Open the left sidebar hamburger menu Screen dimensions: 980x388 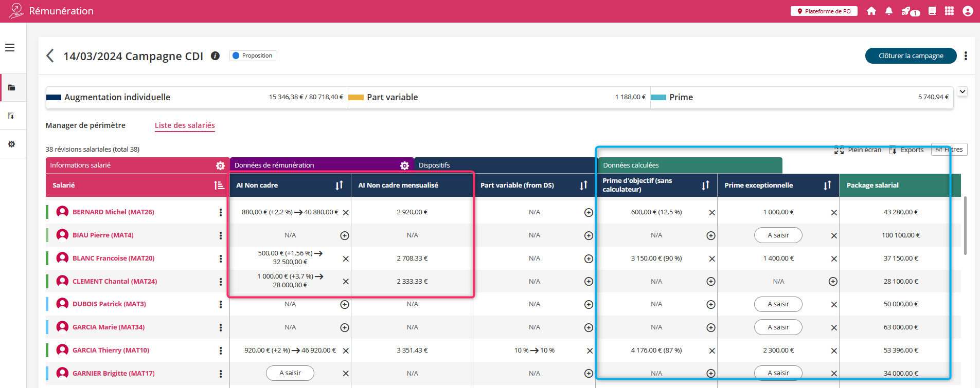[10, 48]
